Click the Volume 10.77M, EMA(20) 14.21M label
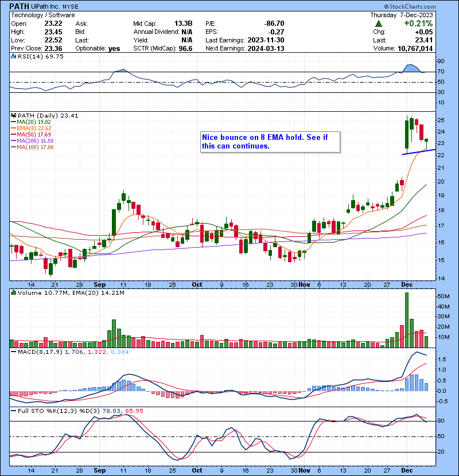The width and height of the screenshot is (459, 476). [x=71, y=292]
